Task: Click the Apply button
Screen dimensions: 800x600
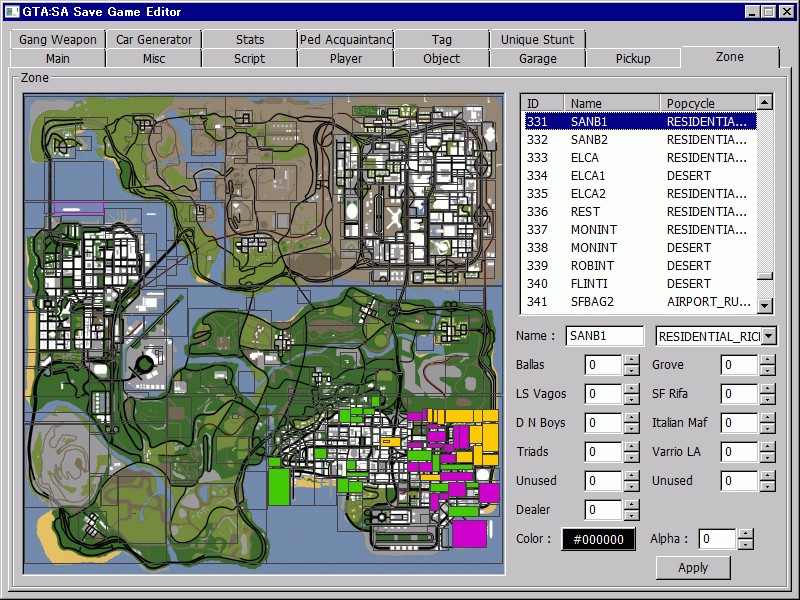Action: pos(693,567)
